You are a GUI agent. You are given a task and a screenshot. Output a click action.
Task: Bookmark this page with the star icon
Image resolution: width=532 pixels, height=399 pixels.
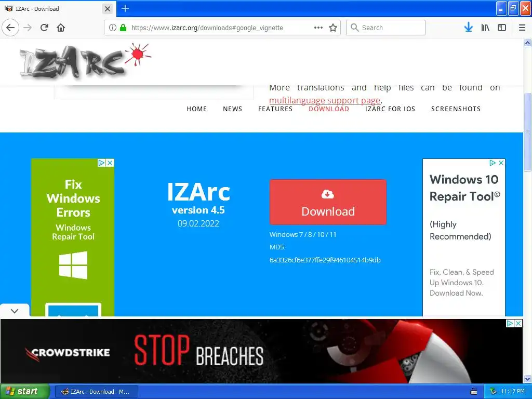coord(333,28)
